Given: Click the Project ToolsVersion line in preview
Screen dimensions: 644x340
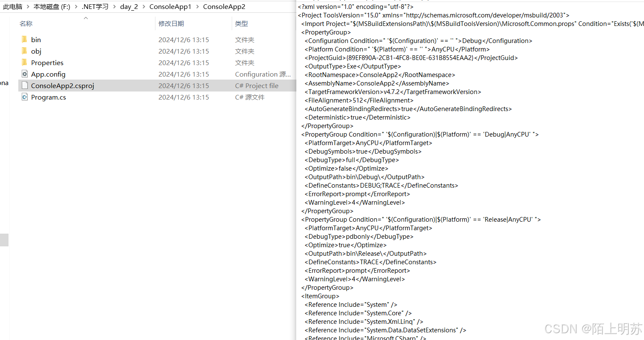Looking at the screenshot, I should 434,15.
